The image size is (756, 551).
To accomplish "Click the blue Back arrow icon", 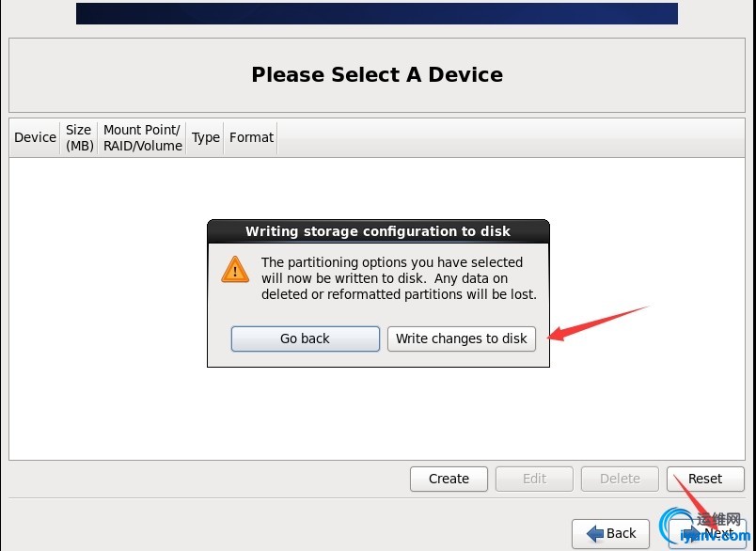I will tap(594, 533).
